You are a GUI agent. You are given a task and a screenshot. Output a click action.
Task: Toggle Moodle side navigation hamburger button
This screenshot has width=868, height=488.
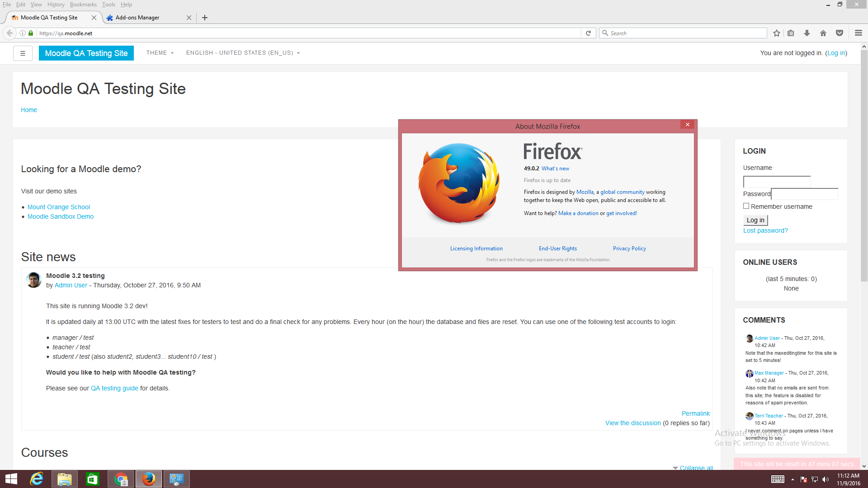[x=23, y=53]
